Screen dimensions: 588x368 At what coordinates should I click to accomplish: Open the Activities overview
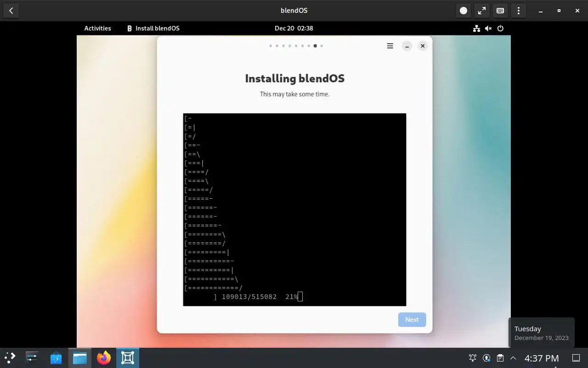pos(97,28)
